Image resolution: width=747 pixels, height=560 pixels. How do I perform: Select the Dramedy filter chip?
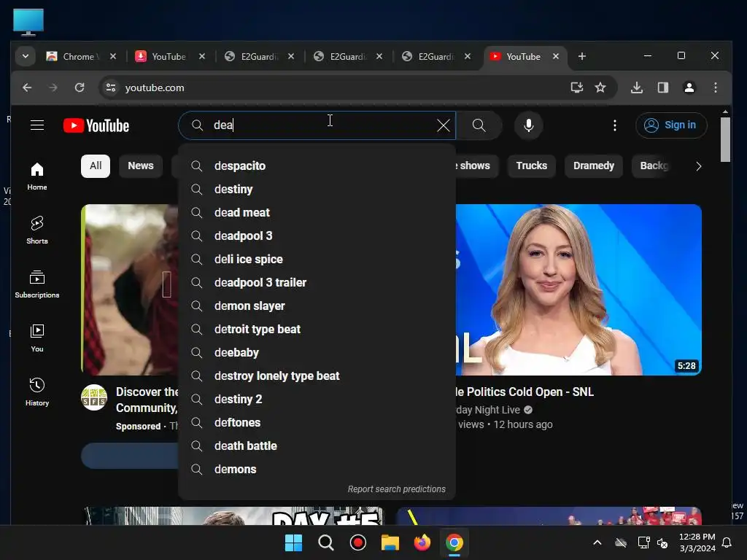pyautogui.click(x=594, y=166)
